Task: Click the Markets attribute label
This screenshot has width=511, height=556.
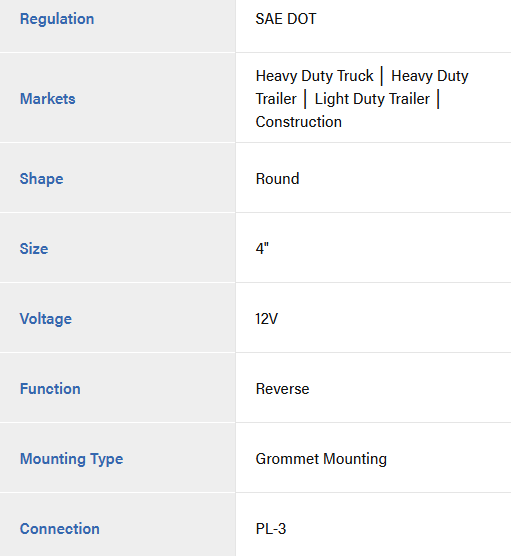Action: coord(48,99)
